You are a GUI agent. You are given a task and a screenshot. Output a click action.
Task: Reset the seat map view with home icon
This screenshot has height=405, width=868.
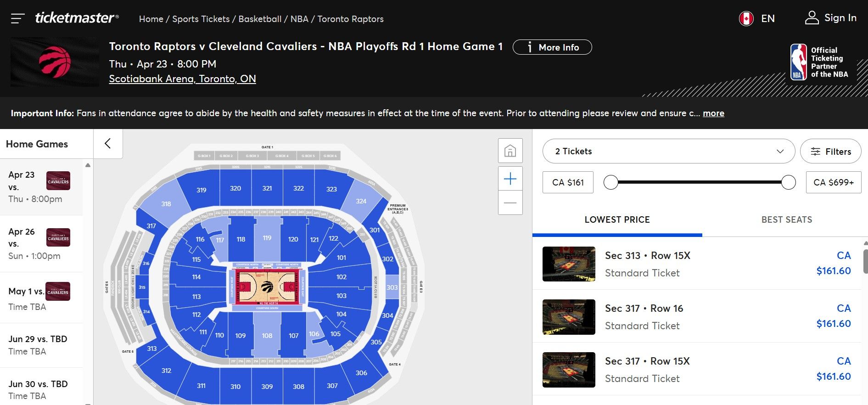[510, 150]
